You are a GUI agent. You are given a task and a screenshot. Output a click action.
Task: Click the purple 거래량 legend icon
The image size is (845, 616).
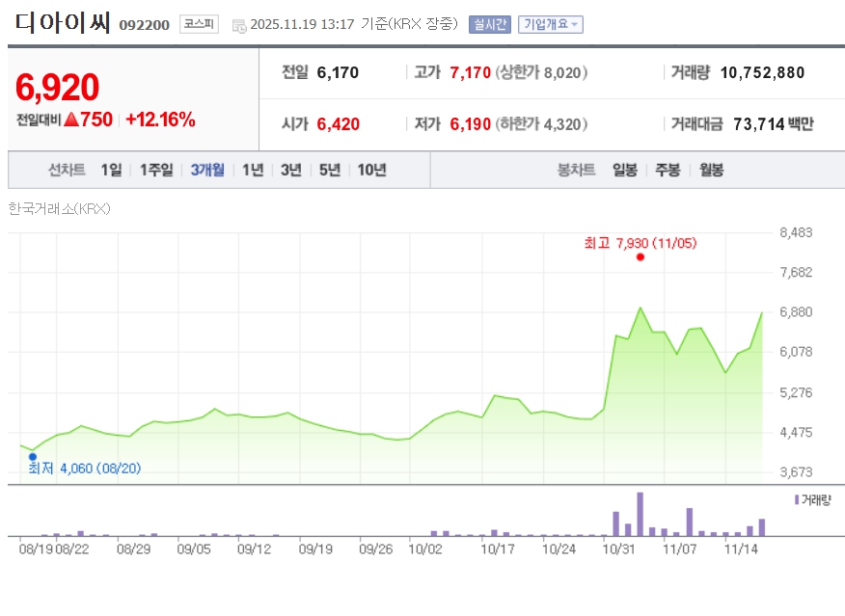[796, 499]
